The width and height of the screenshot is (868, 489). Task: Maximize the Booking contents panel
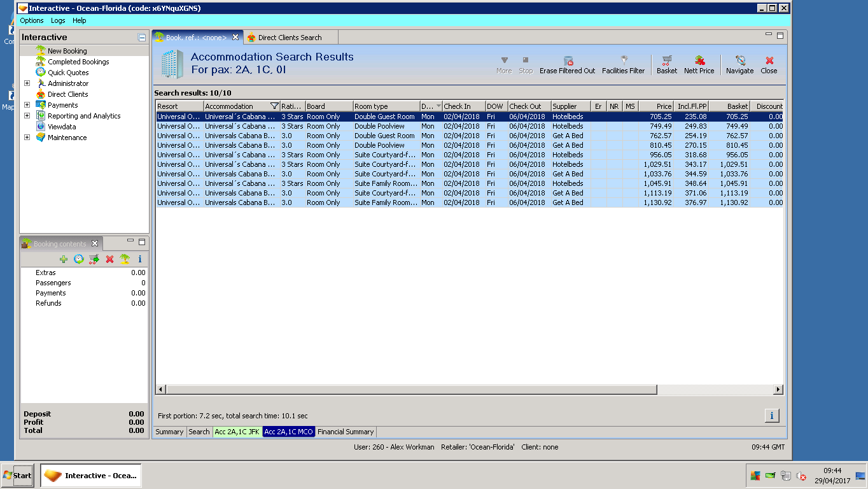[x=142, y=242]
